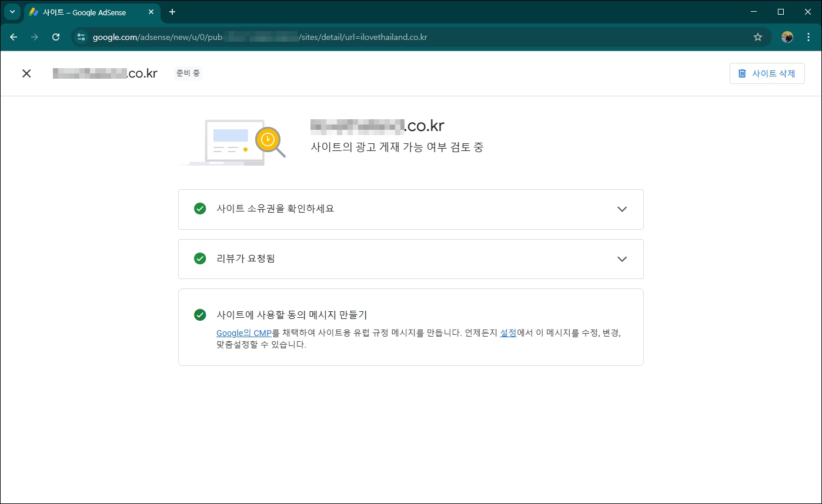Click the reload page icon
This screenshot has width=822, height=504.
[x=56, y=36]
